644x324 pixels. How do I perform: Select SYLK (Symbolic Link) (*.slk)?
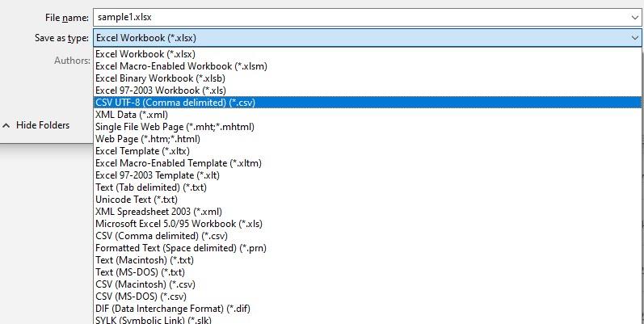(x=367, y=319)
